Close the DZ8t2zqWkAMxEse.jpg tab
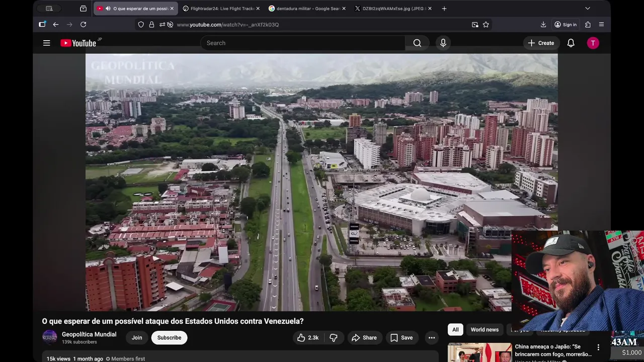Image resolution: width=644 pixels, height=362 pixels. (430, 9)
